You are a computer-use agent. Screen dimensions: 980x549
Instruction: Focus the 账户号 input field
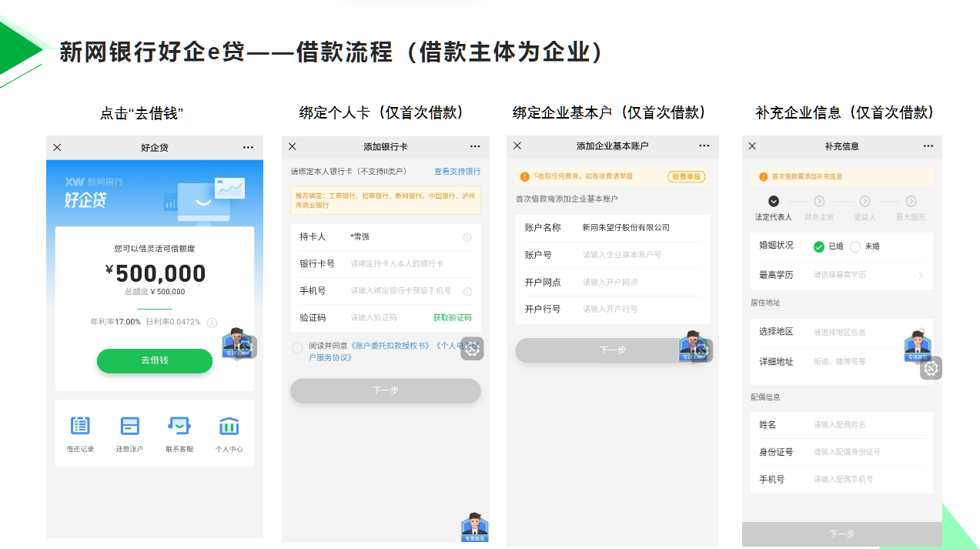click(613, 255)
